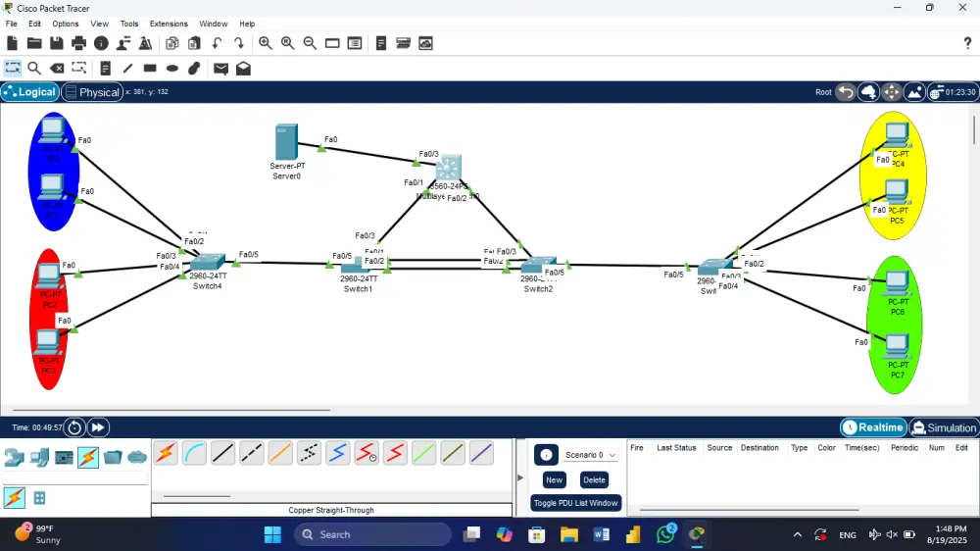The image size is (980, 551).
Task: Open the Windows Start menu
Action: click(x=272, y=534)
